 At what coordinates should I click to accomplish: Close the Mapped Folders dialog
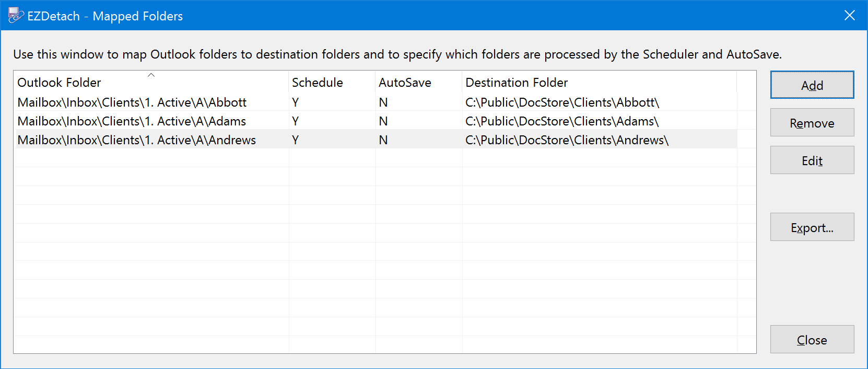[x=812, y=339]
